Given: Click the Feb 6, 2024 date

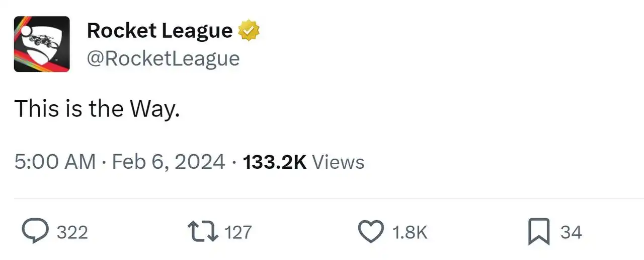Looking at the screenshot, I should [169, 162].
